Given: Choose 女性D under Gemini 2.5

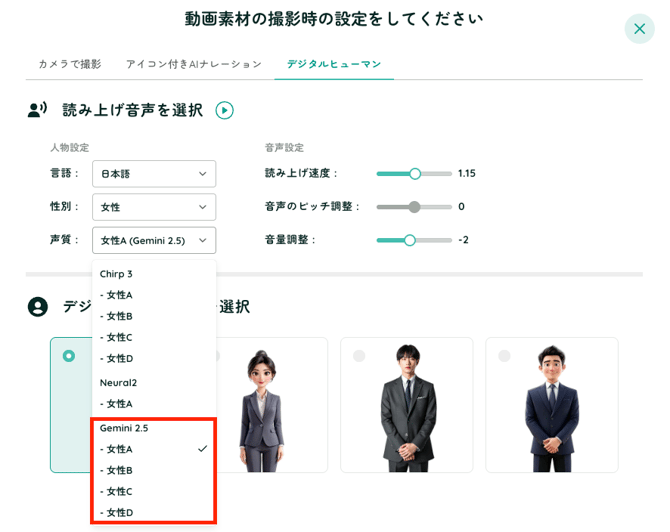Looking at the screenshot, I should pos(118,512).
